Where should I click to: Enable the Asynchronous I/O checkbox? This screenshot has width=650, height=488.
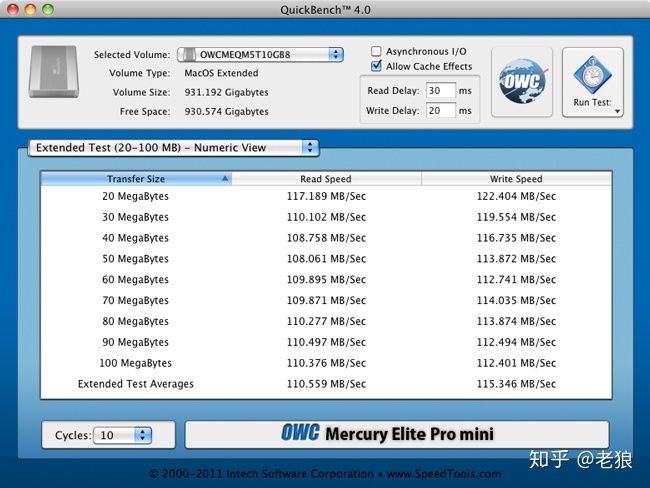pos(376,51)
